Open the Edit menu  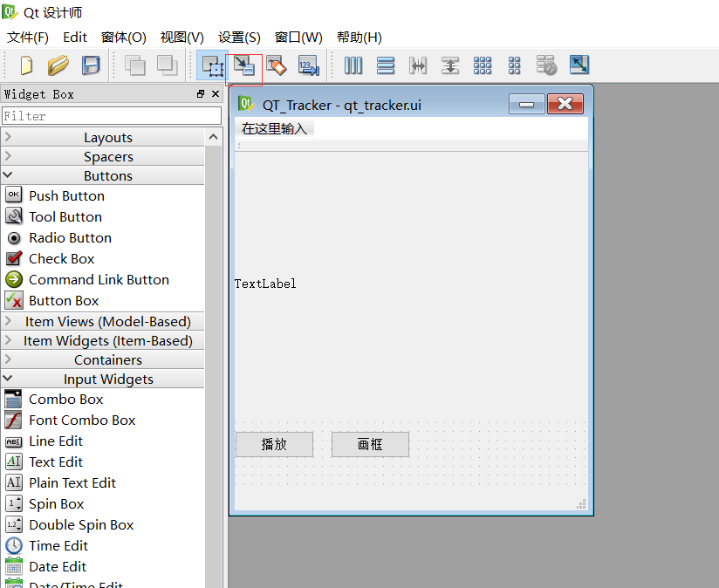tap(75, 38)
